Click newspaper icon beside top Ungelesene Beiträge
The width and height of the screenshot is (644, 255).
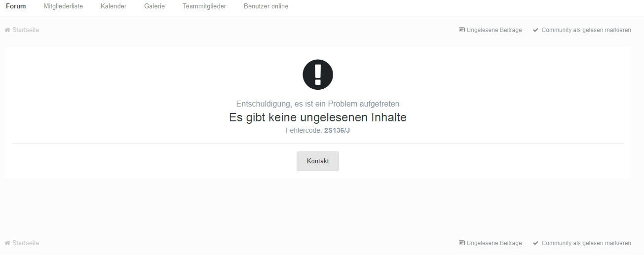(462, 30)
